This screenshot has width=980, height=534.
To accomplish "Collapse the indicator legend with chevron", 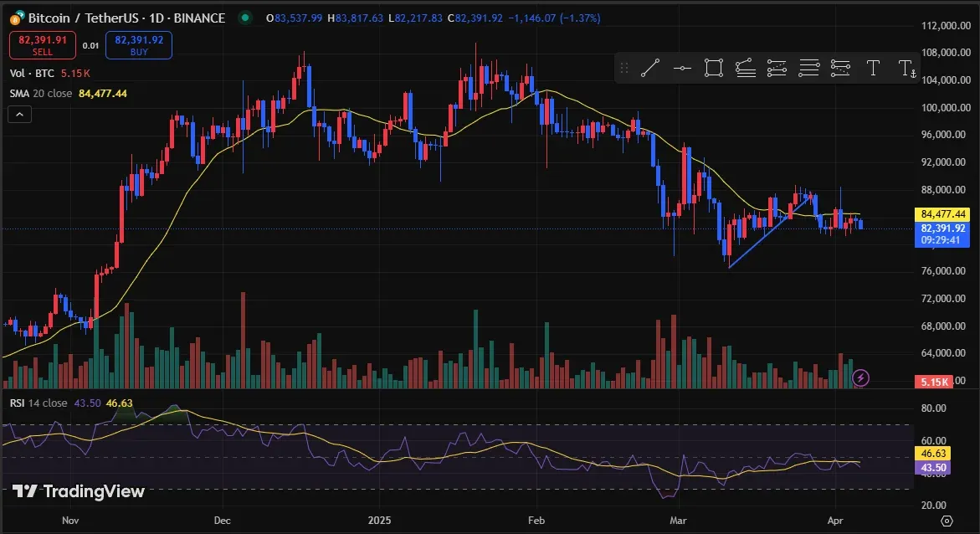I will click(x=19, y=115).
